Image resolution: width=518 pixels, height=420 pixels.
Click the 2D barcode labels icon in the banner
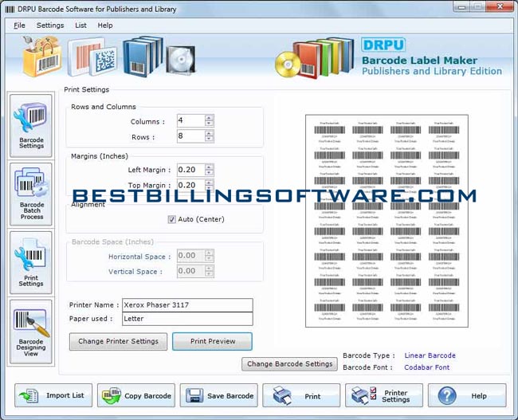92,57
